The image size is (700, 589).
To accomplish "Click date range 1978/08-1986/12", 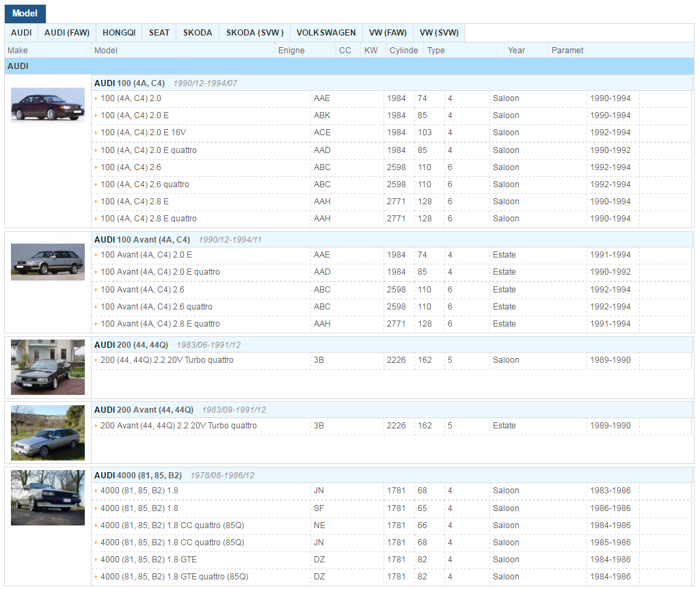I will click(x=222, y=475).
